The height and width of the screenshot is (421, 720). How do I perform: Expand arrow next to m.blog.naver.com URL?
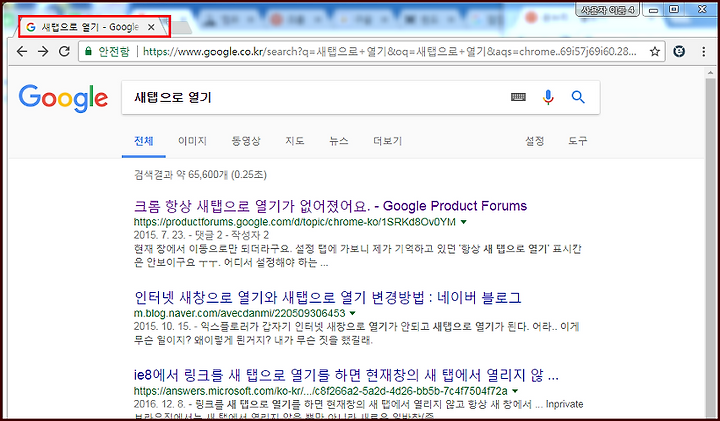coord(353,314)
